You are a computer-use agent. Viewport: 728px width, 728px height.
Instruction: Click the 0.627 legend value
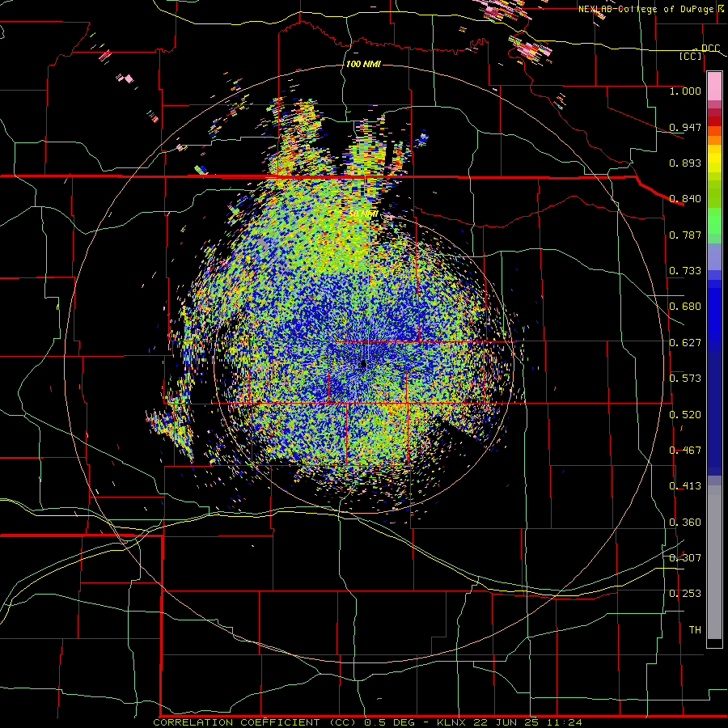pos(685,343)
